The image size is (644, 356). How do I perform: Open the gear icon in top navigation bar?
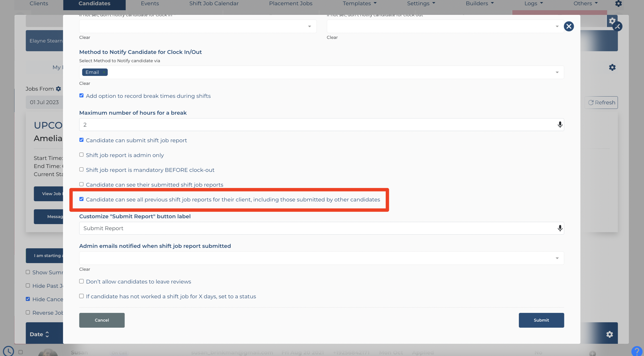(618, 3)
